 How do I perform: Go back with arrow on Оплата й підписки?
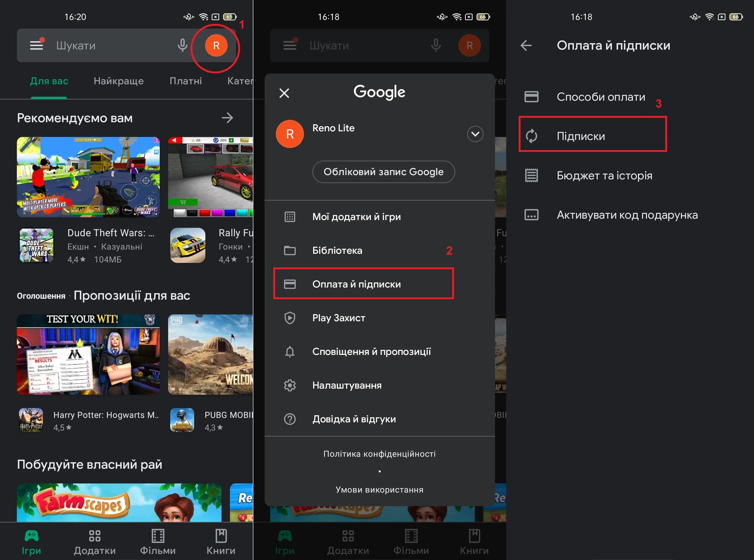(x=526, y=45)
